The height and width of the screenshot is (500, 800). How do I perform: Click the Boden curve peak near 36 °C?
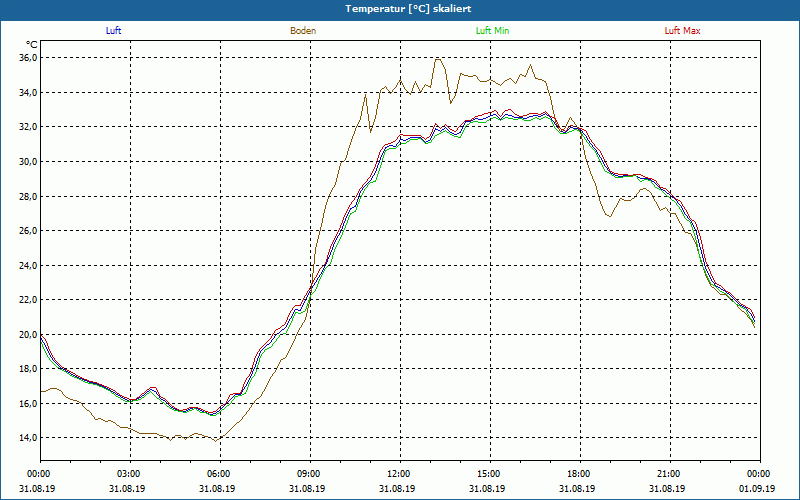pos(438,59)
